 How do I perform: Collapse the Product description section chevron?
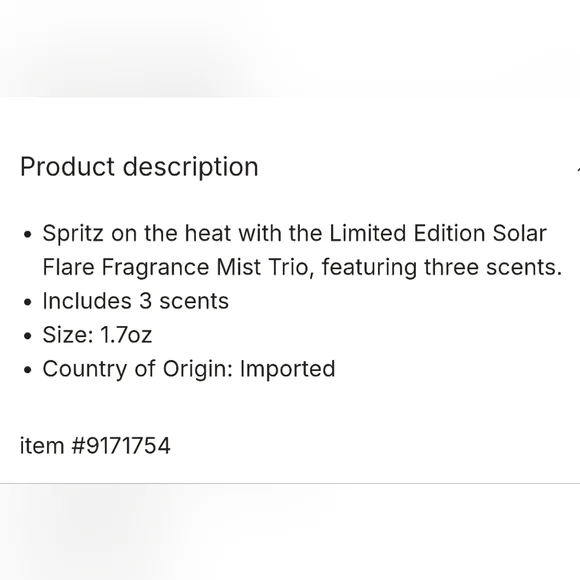(578, 169)
